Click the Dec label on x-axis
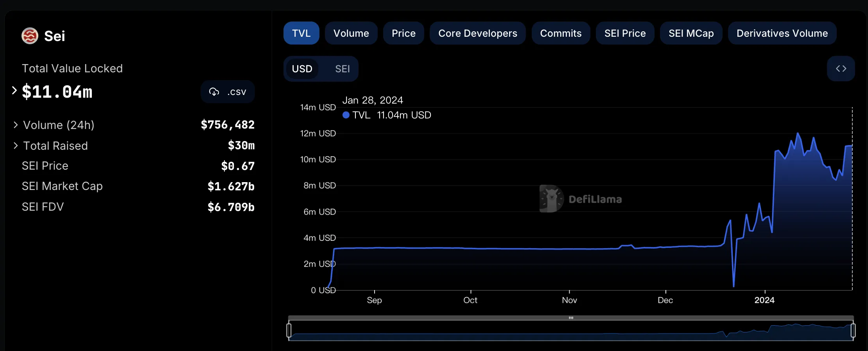 click(x=665, y=300)
